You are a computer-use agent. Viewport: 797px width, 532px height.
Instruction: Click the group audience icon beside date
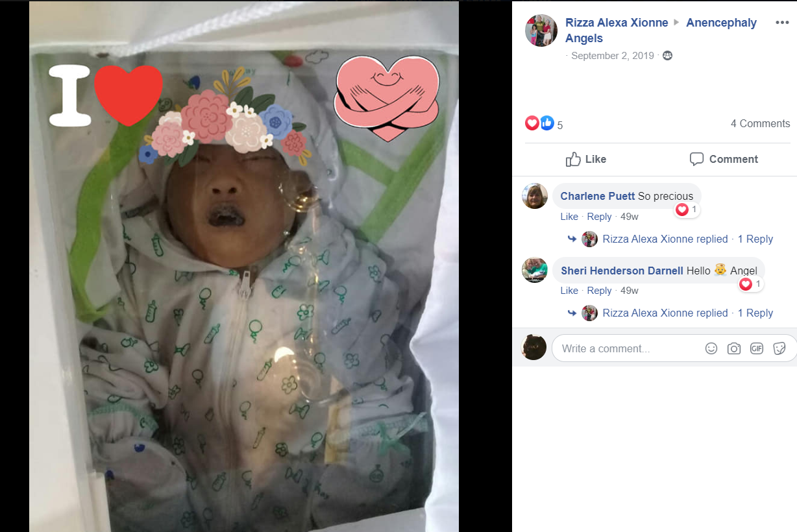667,56
